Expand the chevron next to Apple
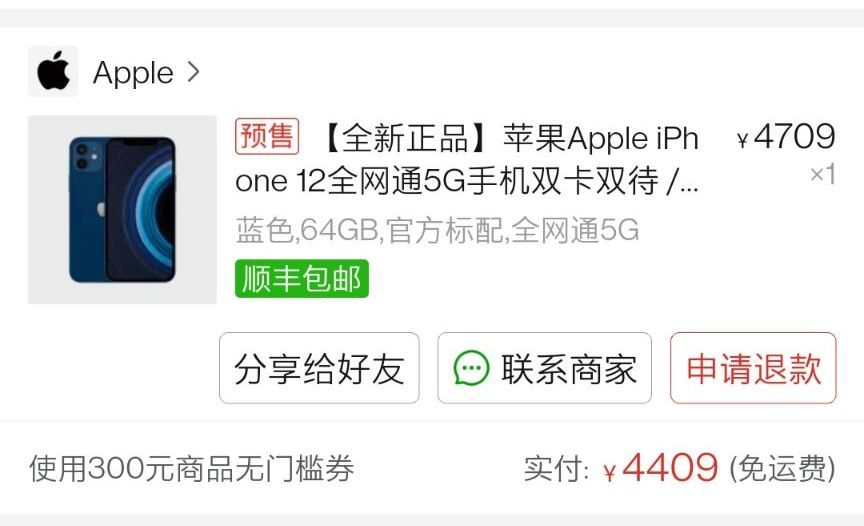This screenshot has height=526, width=864. click(193, 72)
